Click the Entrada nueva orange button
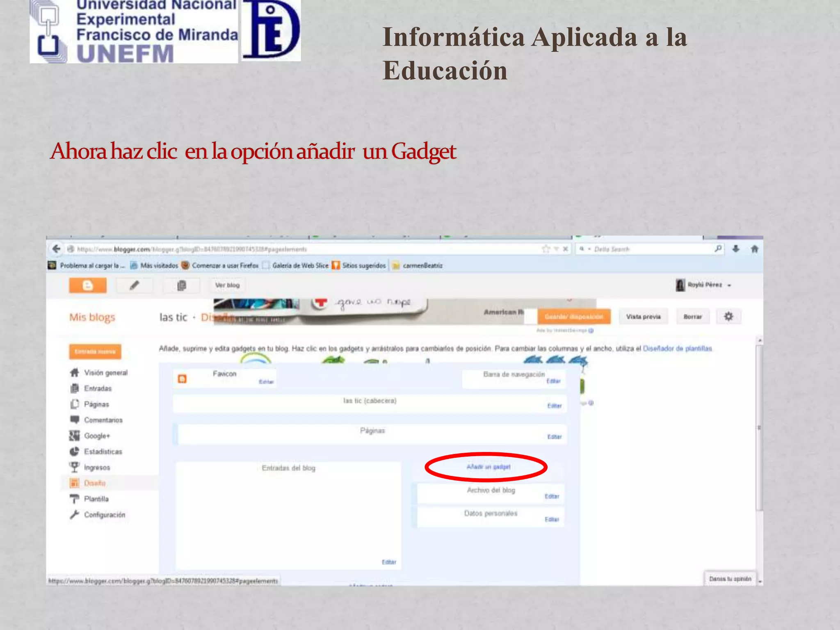The height and width of the screenshot is (630, 840). (95, 352)
